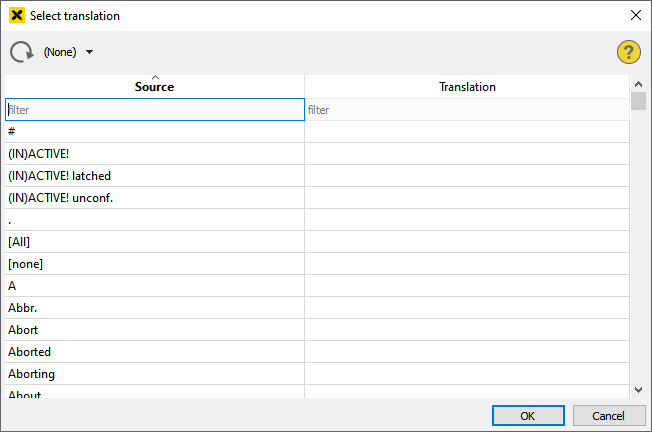Click the yellow X application icon

pos(17,15)
